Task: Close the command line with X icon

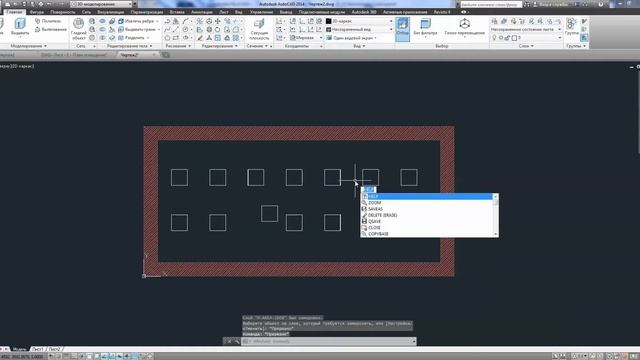Action: 229,341
